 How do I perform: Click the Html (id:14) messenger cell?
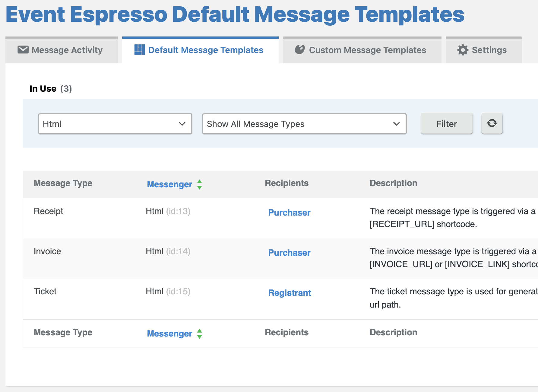tap(168, 251)
